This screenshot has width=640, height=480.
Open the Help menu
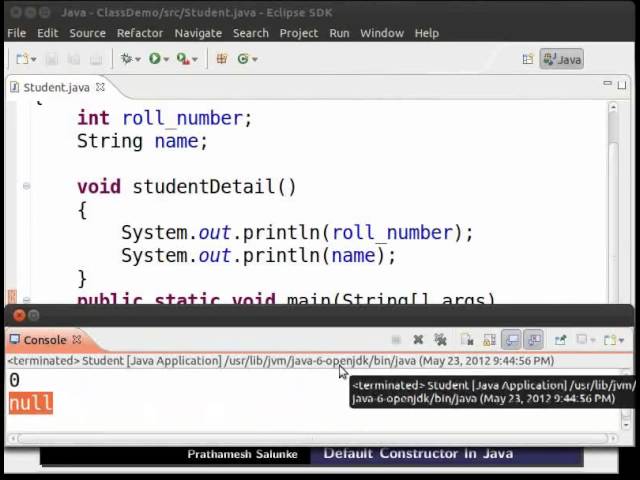point(427,33)
